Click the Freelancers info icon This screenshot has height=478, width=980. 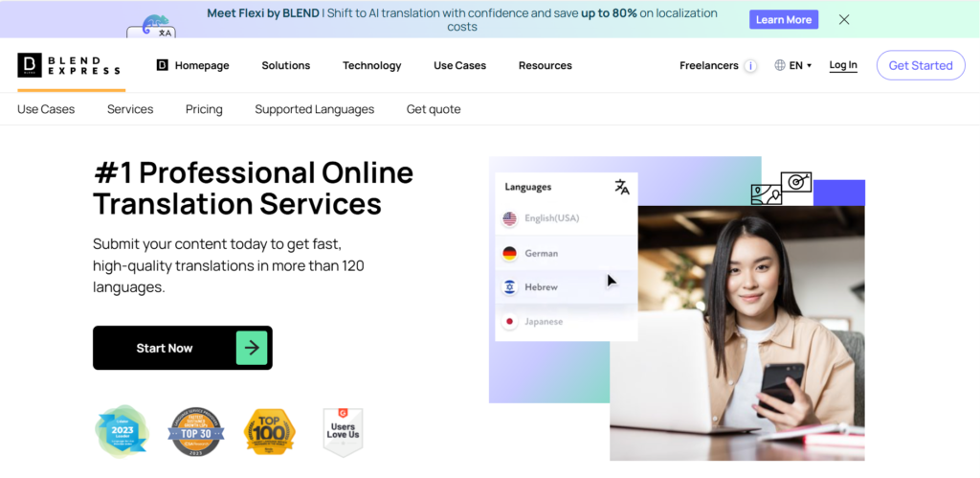point(750,66)
